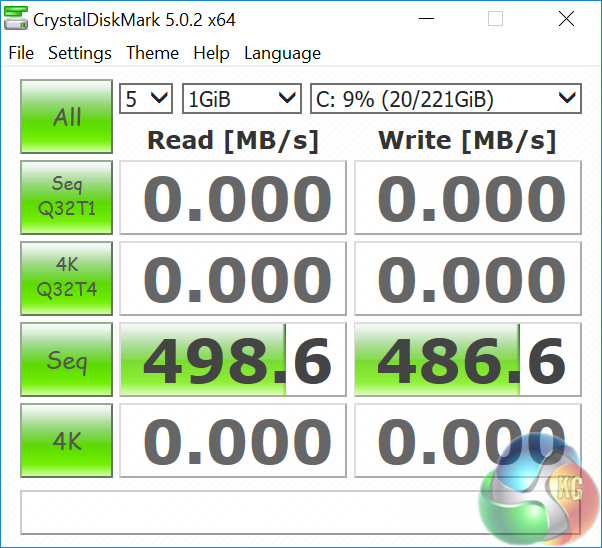This screenshot has width=602, height=548.
Task: Start the 4K Q32T4 benchmark
Action: [x=66, y=278]
